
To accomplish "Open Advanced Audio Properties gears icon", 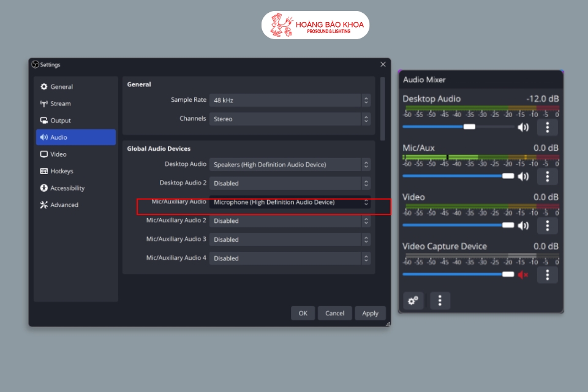I will (413, 301).
